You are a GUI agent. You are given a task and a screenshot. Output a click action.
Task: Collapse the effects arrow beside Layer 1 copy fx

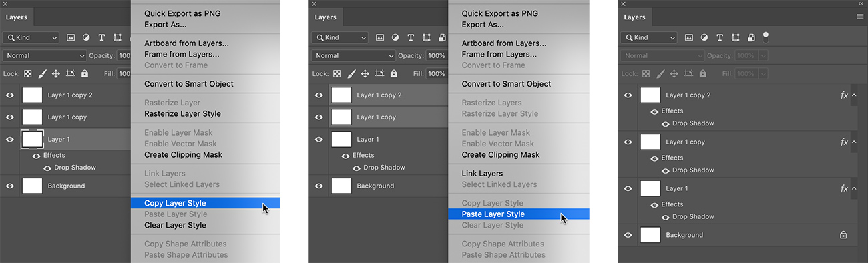point(854,142)
